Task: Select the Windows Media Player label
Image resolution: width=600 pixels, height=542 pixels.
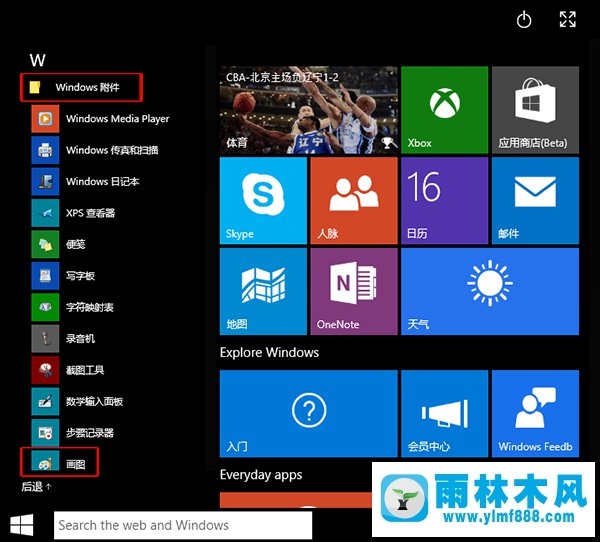Action: click(117, 119)
